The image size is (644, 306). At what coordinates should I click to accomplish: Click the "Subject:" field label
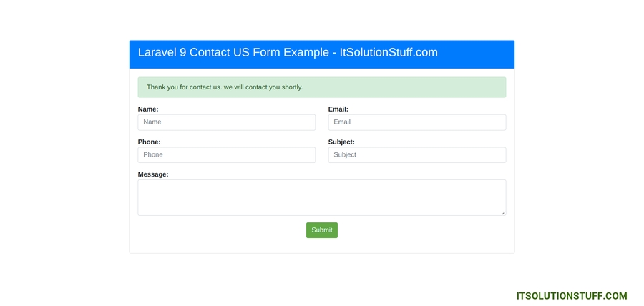point(341,142)
